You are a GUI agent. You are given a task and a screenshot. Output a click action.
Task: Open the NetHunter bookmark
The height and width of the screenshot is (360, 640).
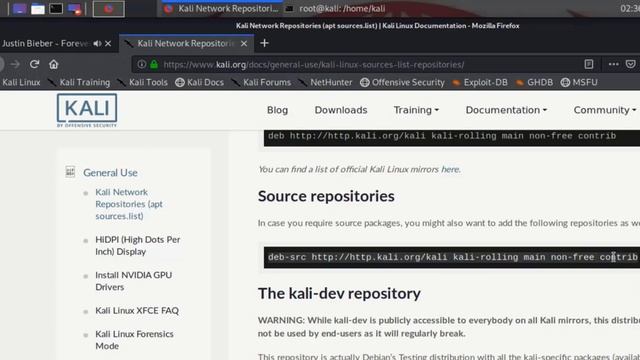[x=325, y=82]
